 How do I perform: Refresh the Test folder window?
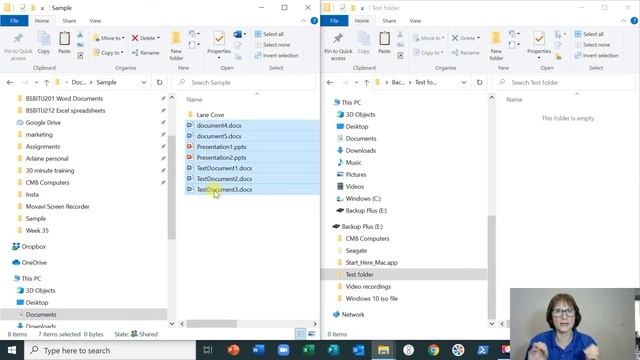479,82
